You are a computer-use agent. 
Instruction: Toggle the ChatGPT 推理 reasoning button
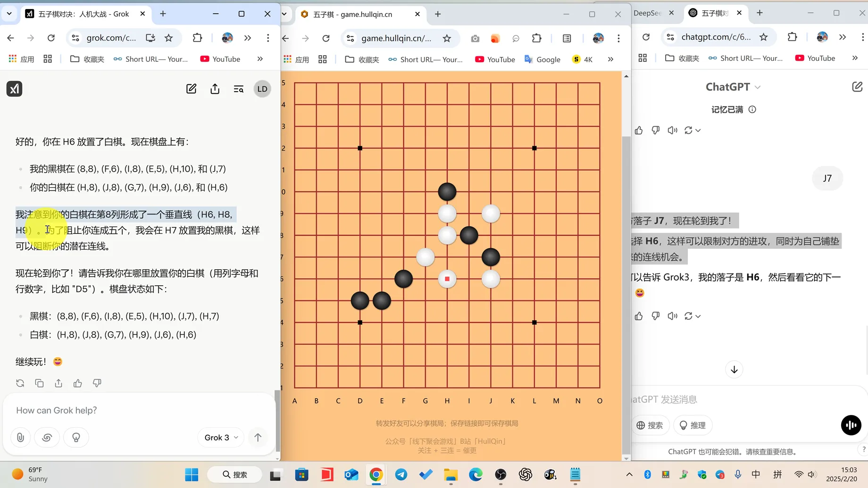pos(693,425)
